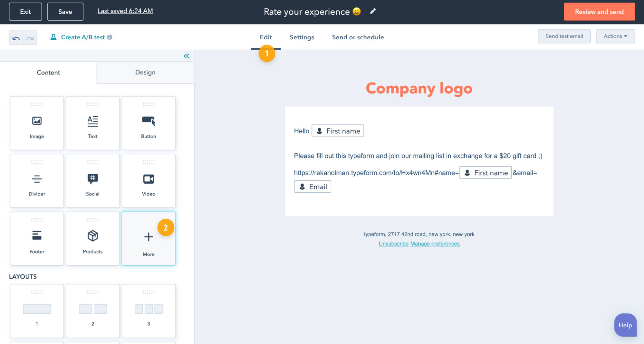644x344 pixels.
Task: Select the Text content module
Action: (92, 123)
